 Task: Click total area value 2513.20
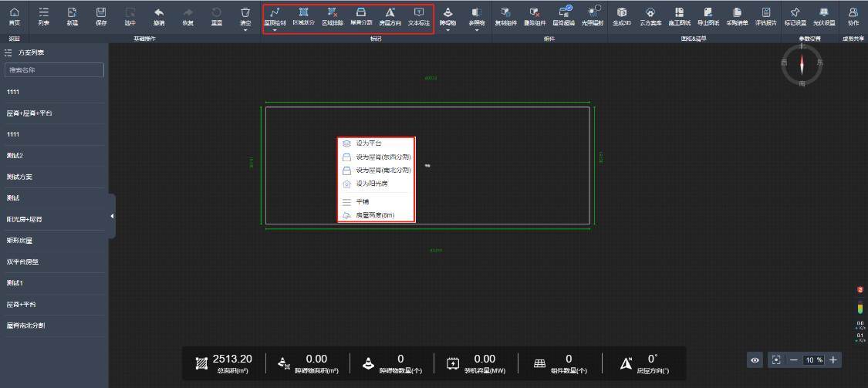(232, 359)
